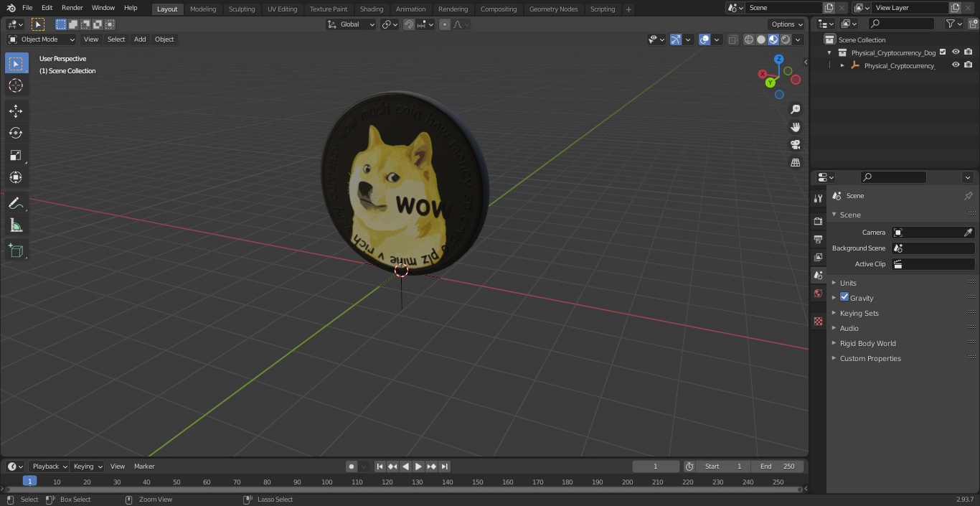This screenshot has height=506, width=980.
Task: Switch to wireframe viewport shading
Action: 749,39
